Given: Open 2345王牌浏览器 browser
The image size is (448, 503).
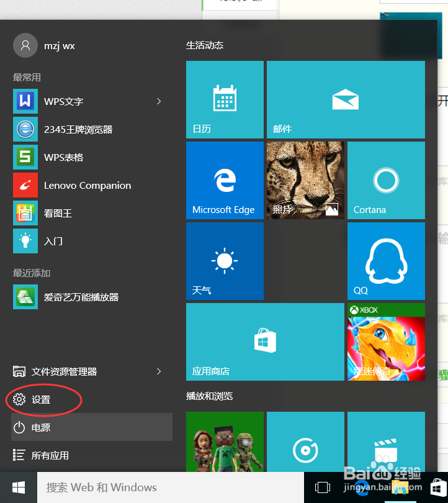Looking at the screenshot, I should point(92,129).
